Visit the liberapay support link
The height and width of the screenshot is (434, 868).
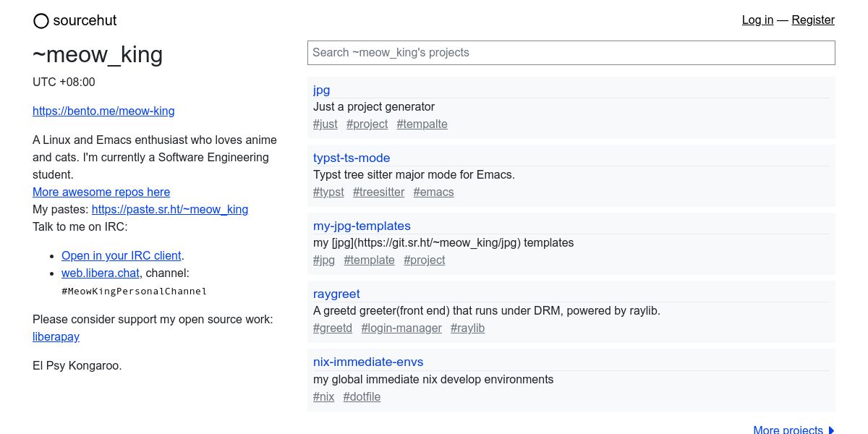[x=56, y=336]
